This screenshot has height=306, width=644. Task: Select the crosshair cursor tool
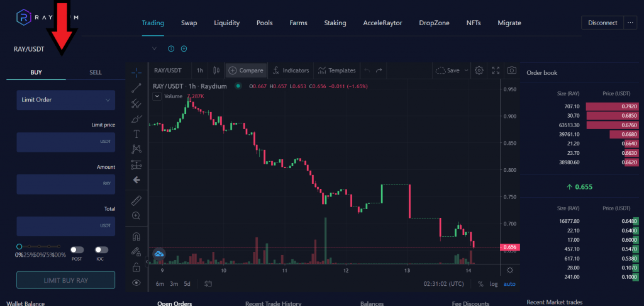coord(136,72)
